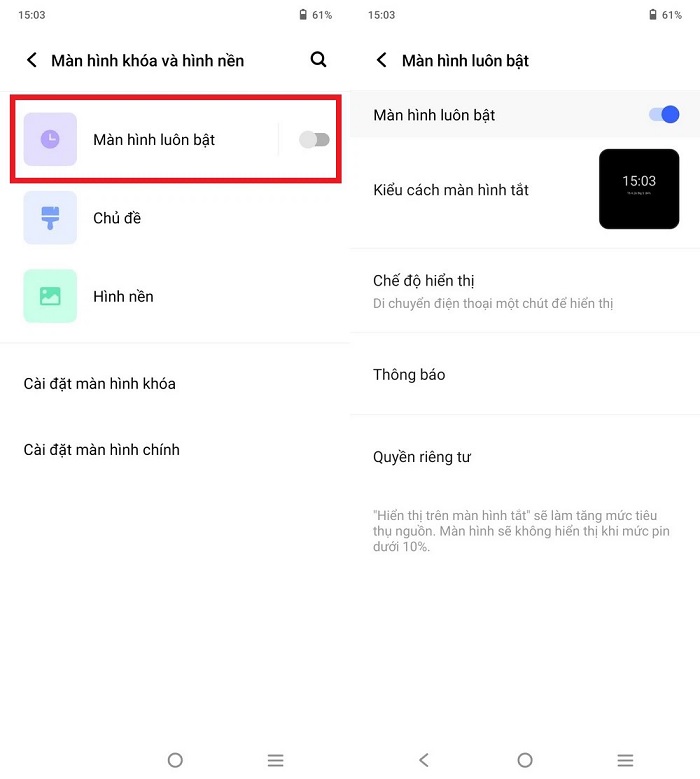Go back from Màn hình khóa và hình nền
Screen dimensions: 700x779
(x=32, y=60)
